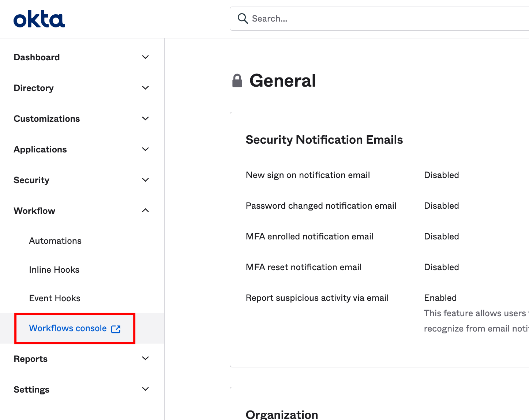Viewport: 529px width, 420px height.
Task: Select the Dashboard sidebar label
Action: (37, 57)
